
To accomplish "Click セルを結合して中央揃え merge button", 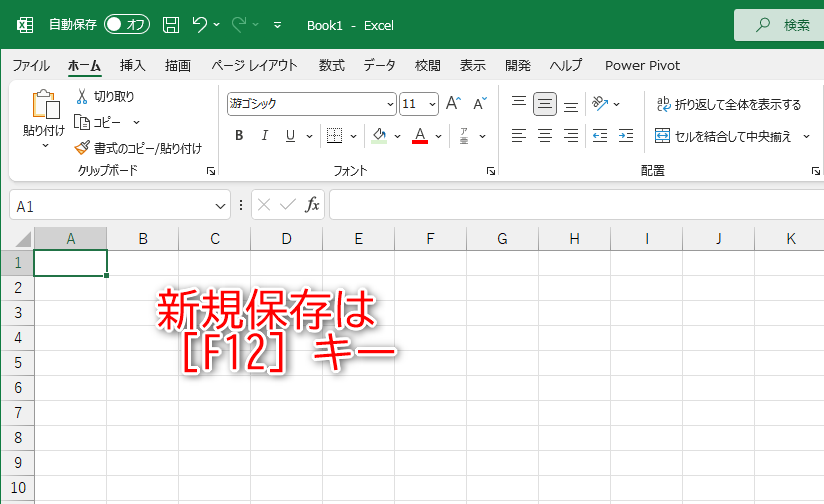I will (x=723, y=136).
